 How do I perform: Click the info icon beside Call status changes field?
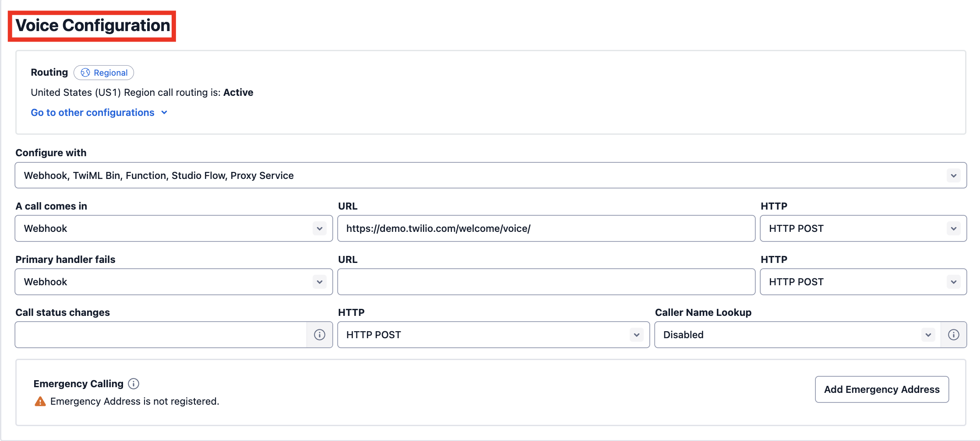click(x=320, y=335)
